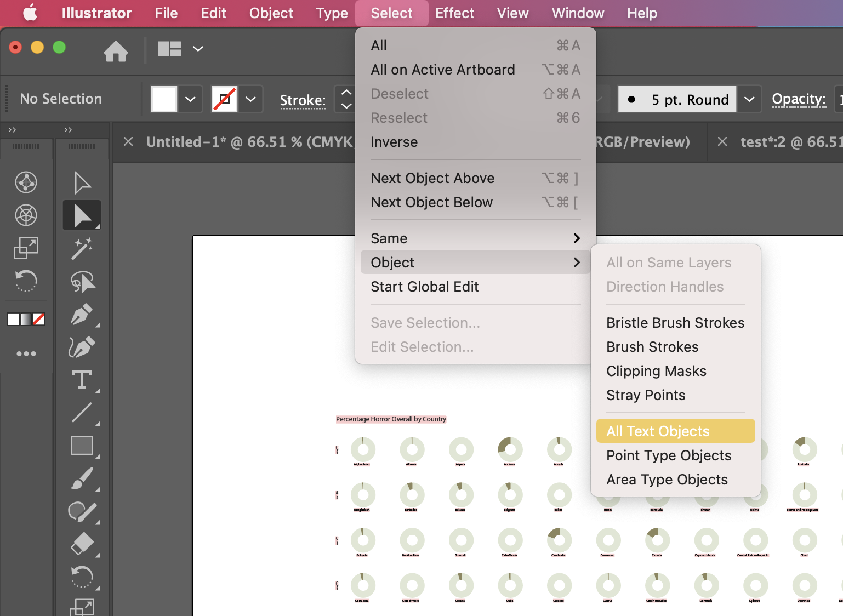This screenshot has height=616, width=843.
Task: Choose All Text Objects from the submenu
Action: (658, 431)
